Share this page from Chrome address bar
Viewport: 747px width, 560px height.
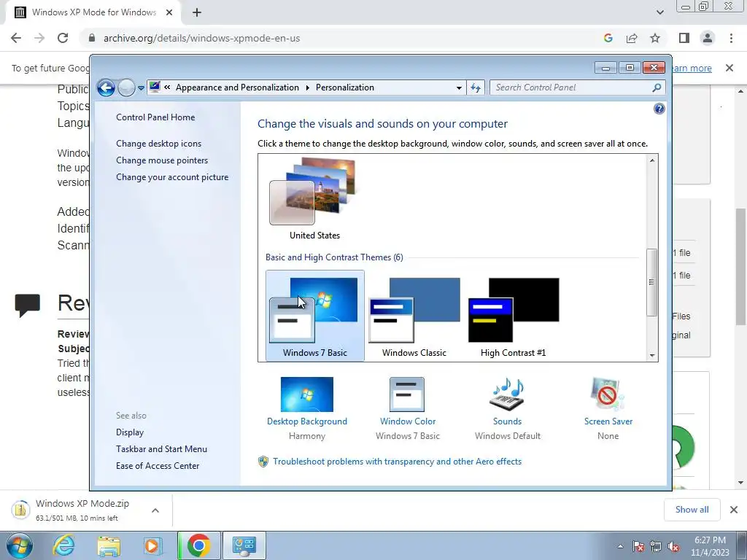[x=632, y=38]
